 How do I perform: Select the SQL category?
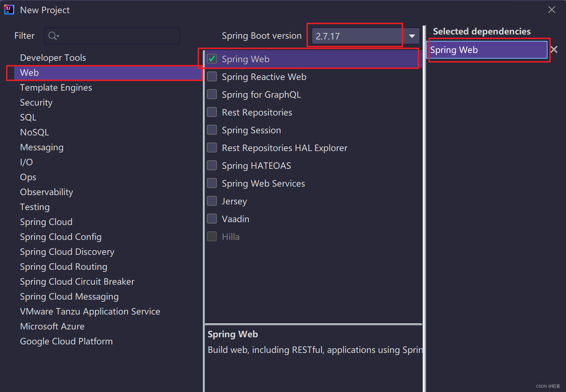pyautogui.click(x=28, y=117)
